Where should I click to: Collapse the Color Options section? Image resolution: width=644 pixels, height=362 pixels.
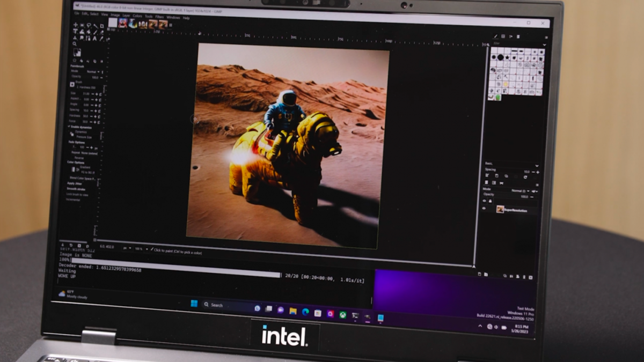click(x=76, y=162)
